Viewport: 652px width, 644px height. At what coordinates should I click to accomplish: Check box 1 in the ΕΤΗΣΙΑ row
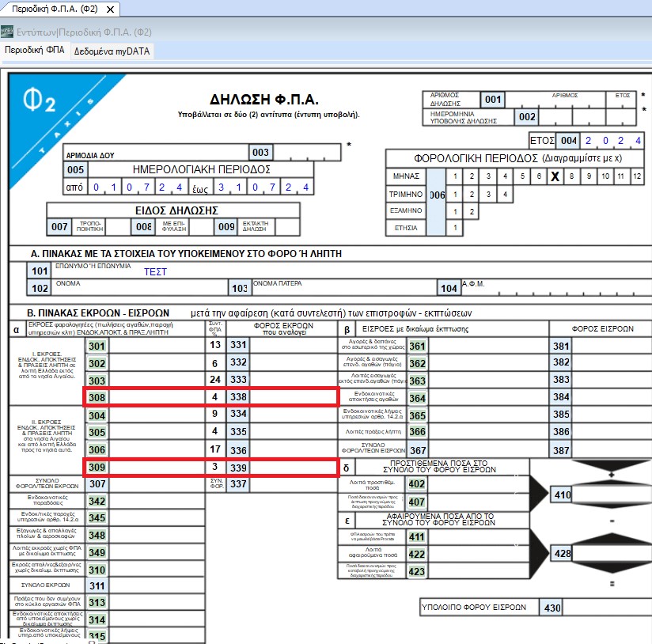tap(455, 228)
